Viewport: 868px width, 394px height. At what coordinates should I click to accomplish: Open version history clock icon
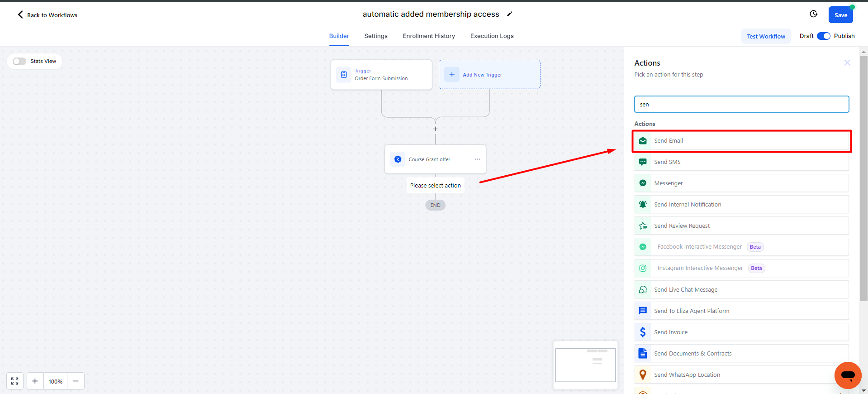(x=813, y=14)
